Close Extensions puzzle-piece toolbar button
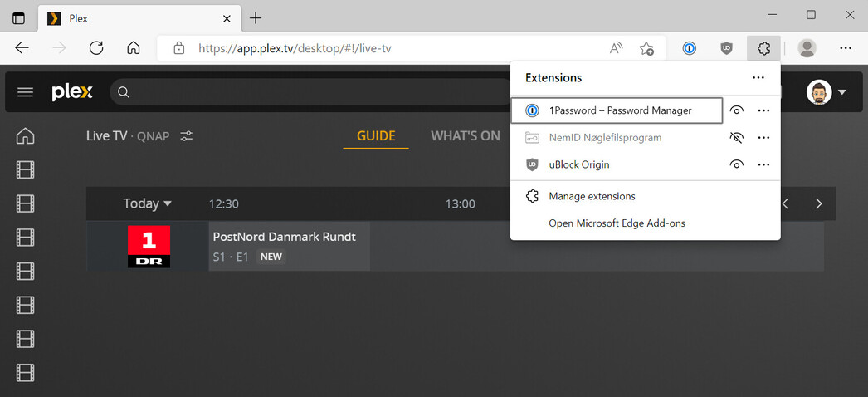This screenshot has height=397, width=868. tap(763, 48)
